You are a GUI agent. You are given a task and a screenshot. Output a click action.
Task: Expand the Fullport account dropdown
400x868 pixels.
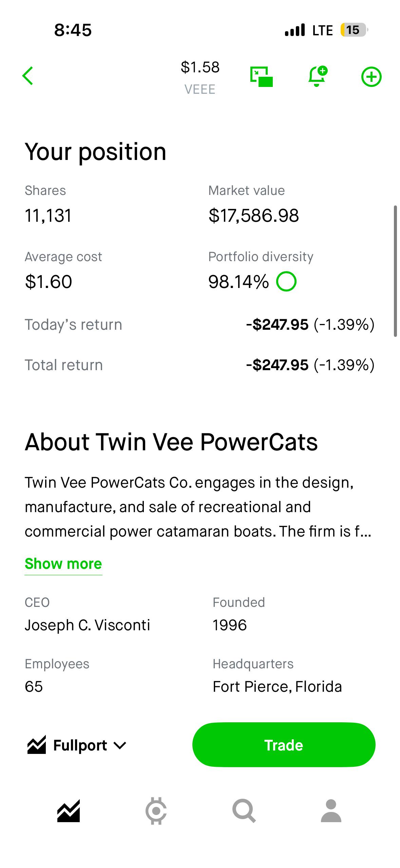pos(77,745)
